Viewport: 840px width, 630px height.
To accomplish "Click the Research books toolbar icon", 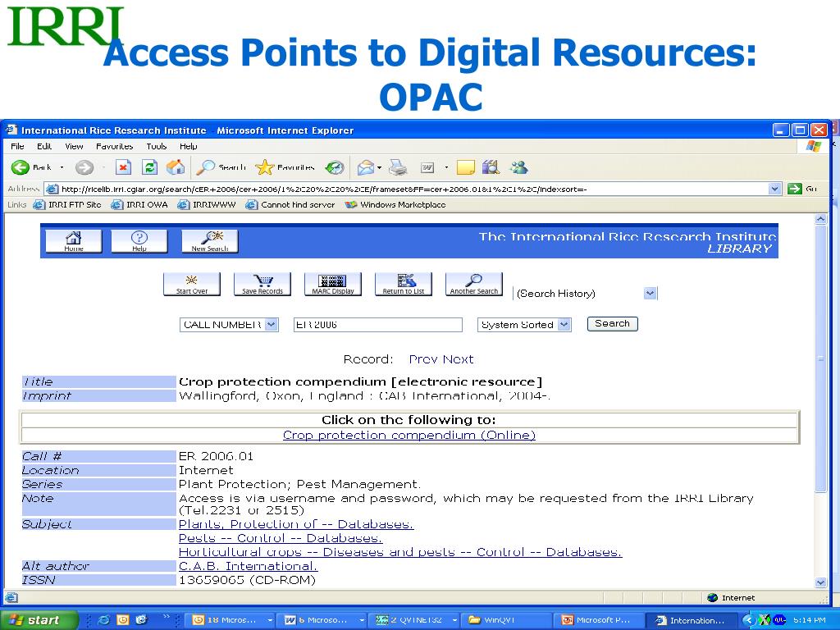I will click(x=491, y=167).
